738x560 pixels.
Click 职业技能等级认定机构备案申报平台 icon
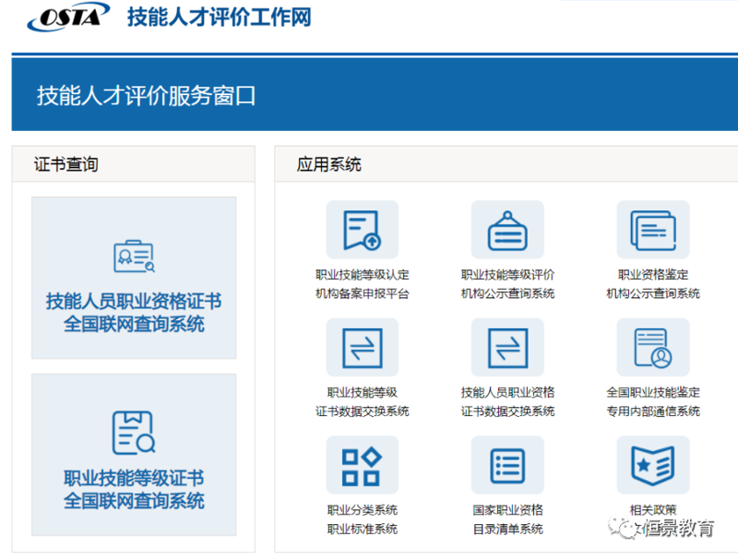click(x=363, y=230)
